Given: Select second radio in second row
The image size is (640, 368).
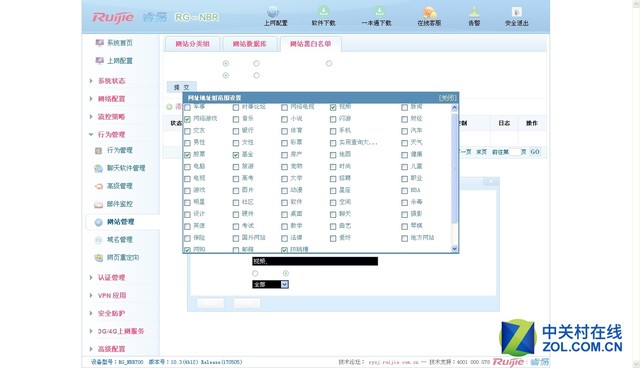Looking at the screenshot, I should [x=256, y=75].
